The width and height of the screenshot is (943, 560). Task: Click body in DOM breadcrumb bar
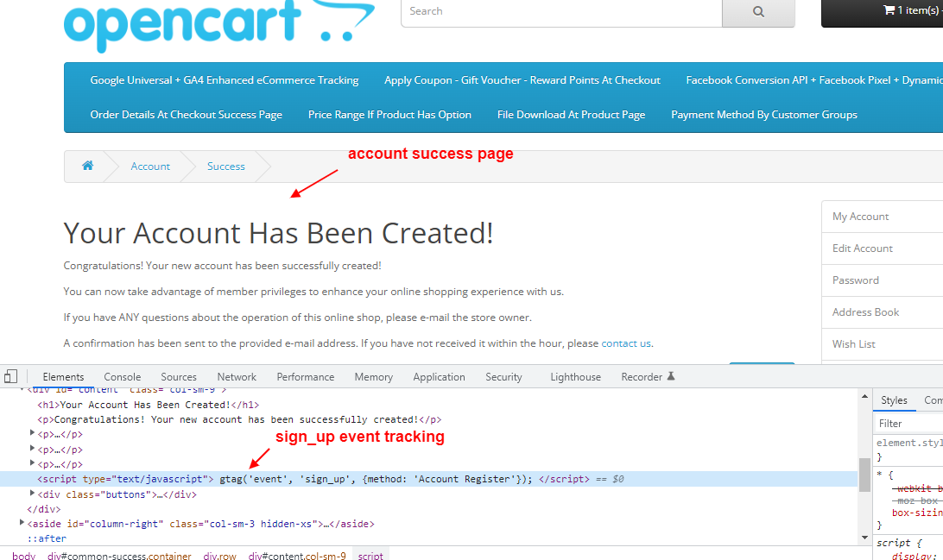[x=23, y=556]
